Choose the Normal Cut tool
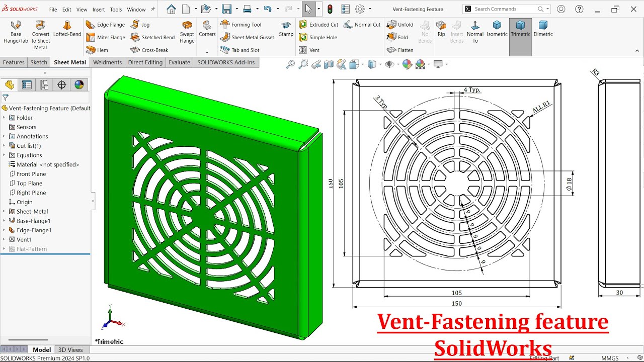The image size is (644, 362). [x=362, y=25]
